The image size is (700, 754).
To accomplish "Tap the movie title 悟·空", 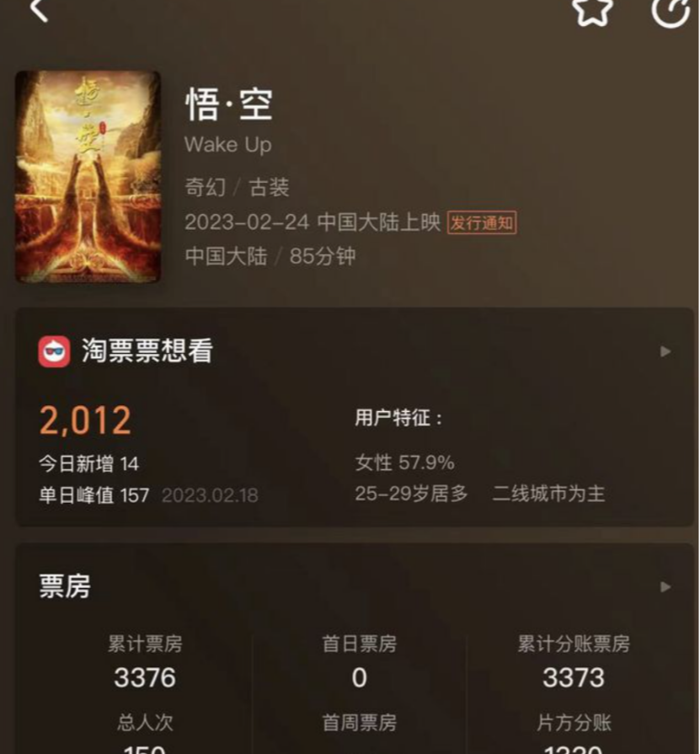I will pos(229,104).
